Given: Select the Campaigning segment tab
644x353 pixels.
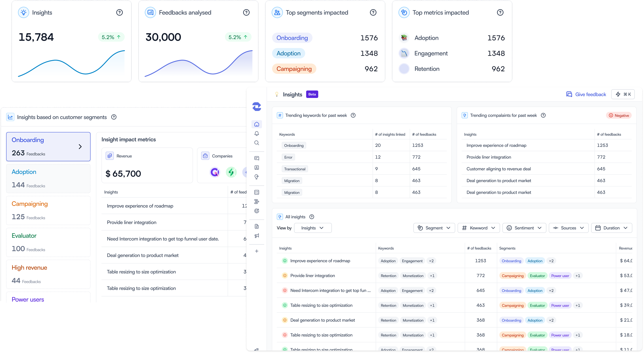Looking at the screenshot, I should pos(48,210).
